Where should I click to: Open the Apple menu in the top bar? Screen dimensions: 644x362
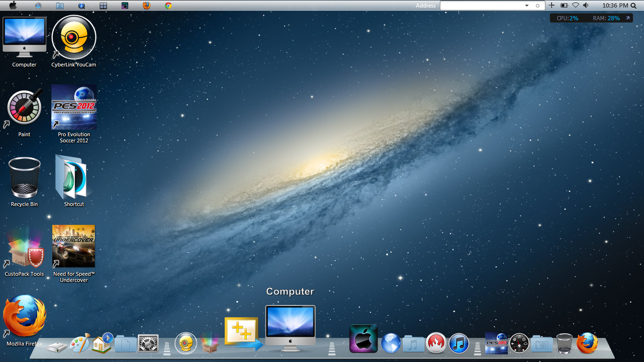click(x=13, y=6)
